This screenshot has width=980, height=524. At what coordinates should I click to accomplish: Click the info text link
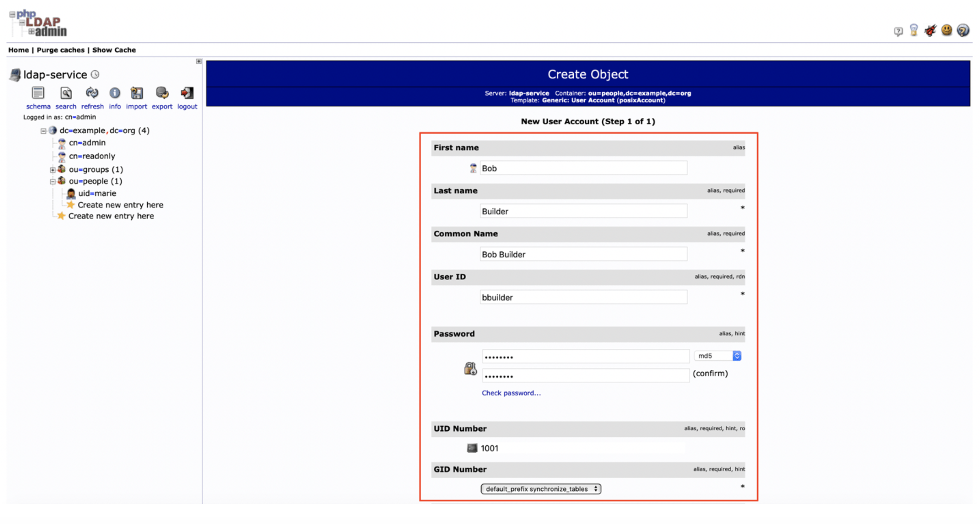[x=114, y=106]
